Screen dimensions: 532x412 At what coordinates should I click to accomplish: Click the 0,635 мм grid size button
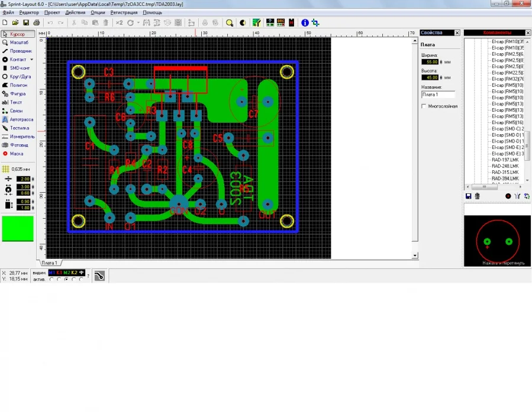(17, 169)
